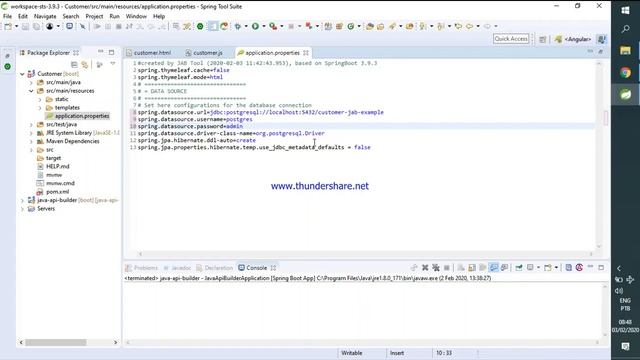The image size is (640, 360).
Task: Open the Window menu
Action: tap(136, 16)
